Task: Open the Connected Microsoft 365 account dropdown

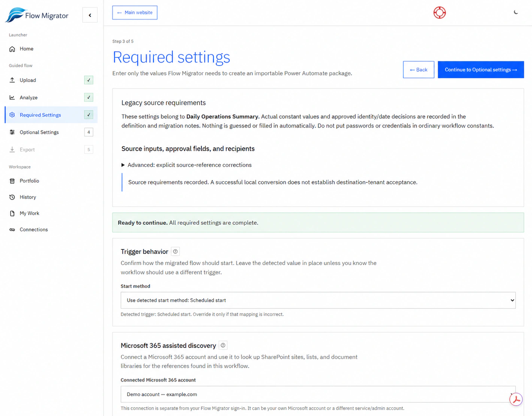Action: coord(318,394)
